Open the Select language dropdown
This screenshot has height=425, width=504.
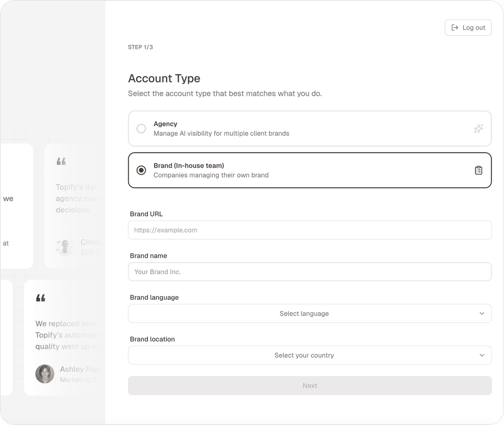point(309,314)
